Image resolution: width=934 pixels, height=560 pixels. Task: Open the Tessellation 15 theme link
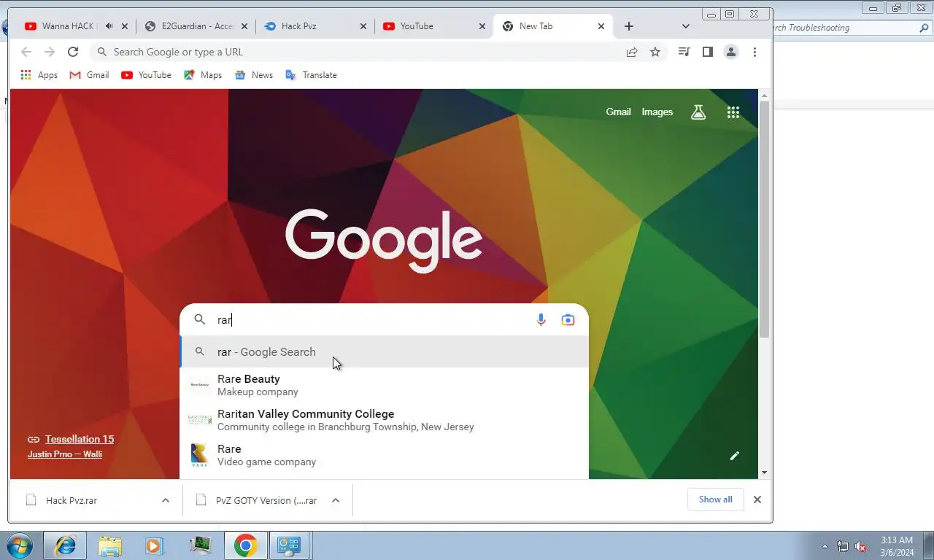coord(80,439)
